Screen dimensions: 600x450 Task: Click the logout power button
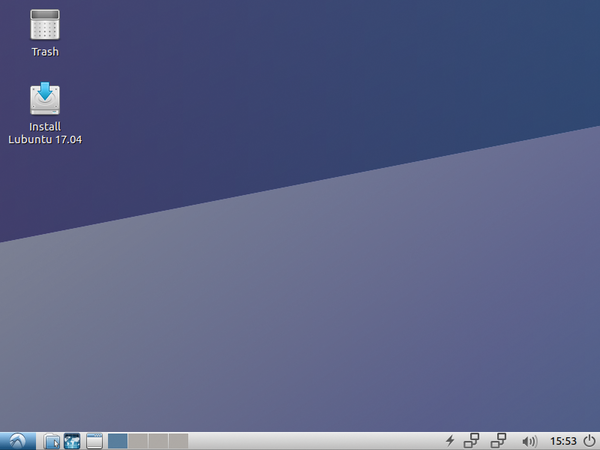pos(590,441)
